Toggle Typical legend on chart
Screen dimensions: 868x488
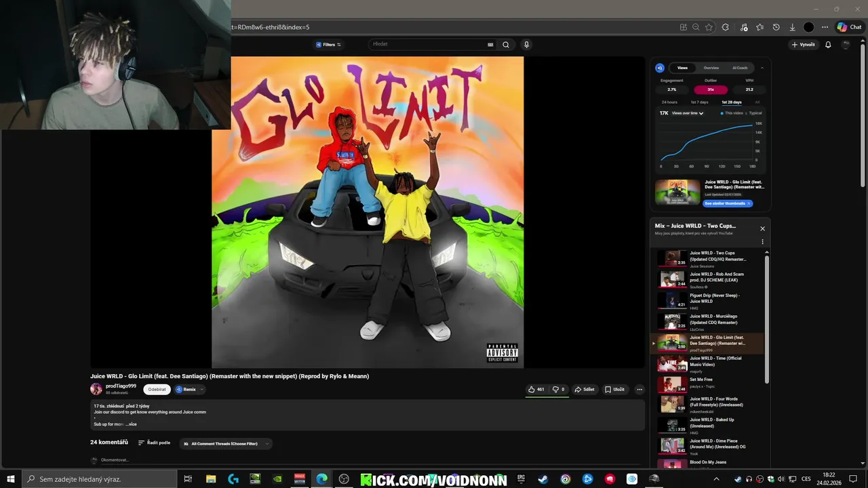pyautogui.click(x=753, y=113)
